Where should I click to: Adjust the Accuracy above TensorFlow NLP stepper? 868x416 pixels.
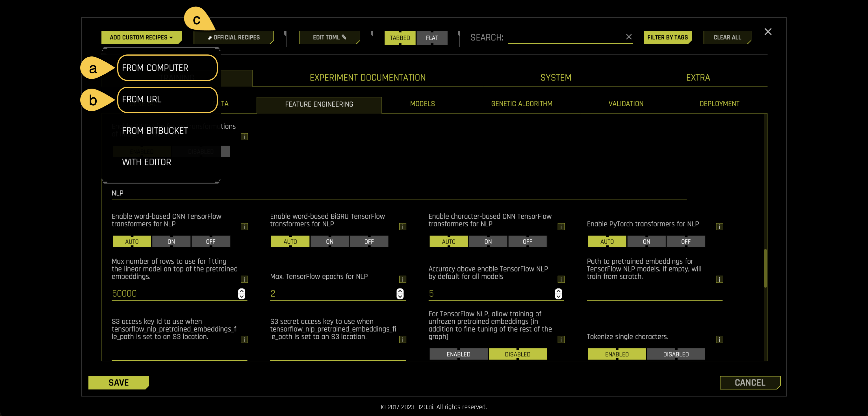(558, 294)
